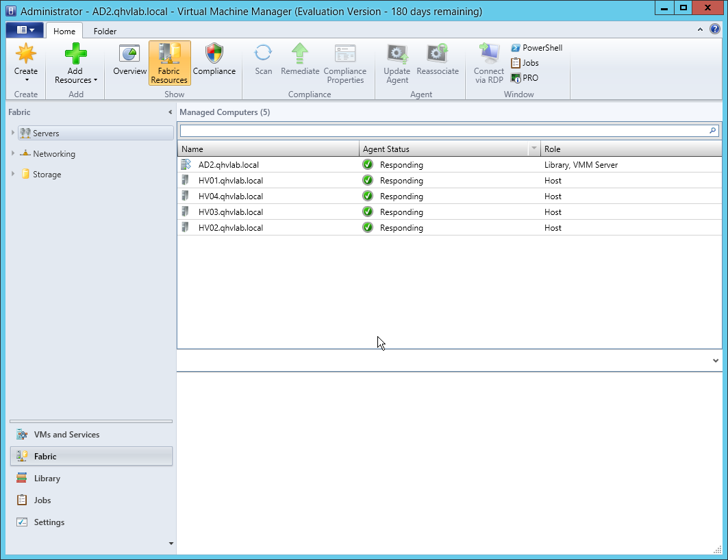Click the green status icon for HV04

pyautogui.click(x=368, y=196)
